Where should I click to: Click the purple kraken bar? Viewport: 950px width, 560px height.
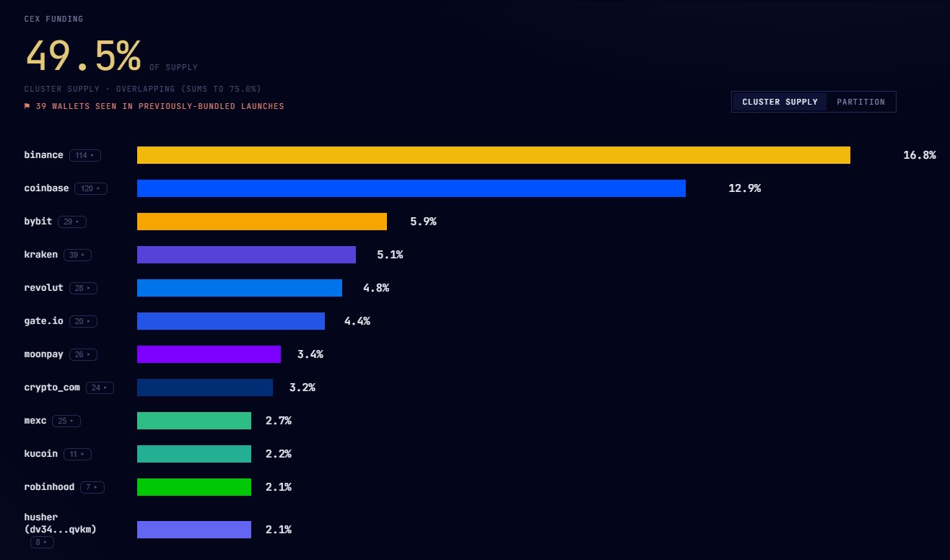click(246, 255)
